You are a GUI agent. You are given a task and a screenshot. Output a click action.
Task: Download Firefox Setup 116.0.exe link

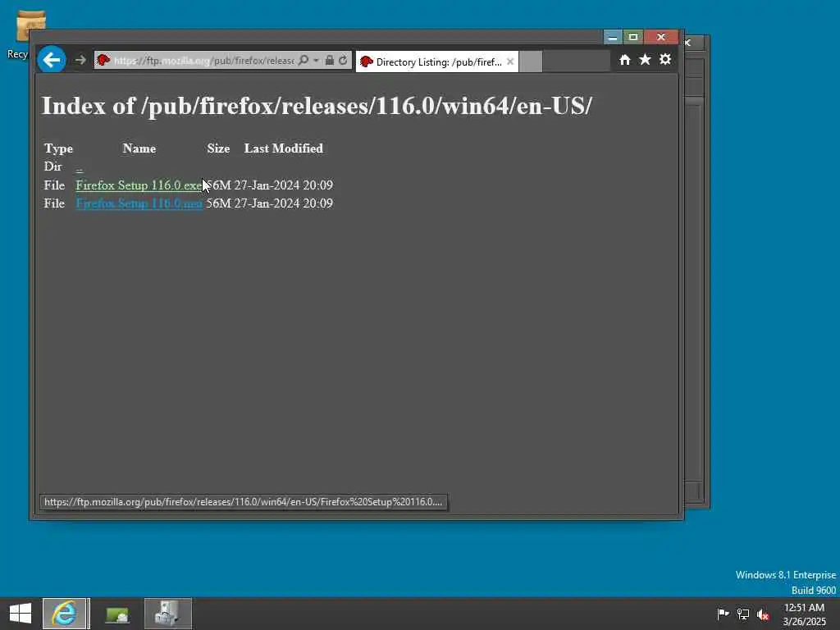click(x=139, y=185)
